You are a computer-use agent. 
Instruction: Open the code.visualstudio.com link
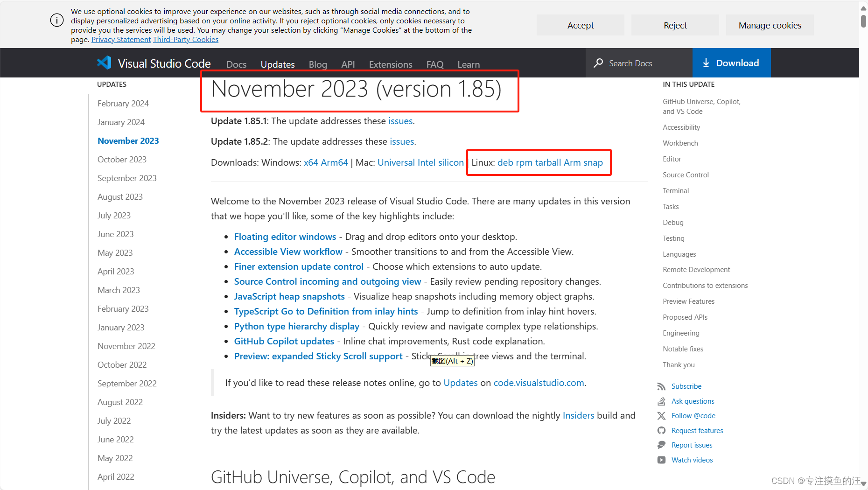click(539, 383)
